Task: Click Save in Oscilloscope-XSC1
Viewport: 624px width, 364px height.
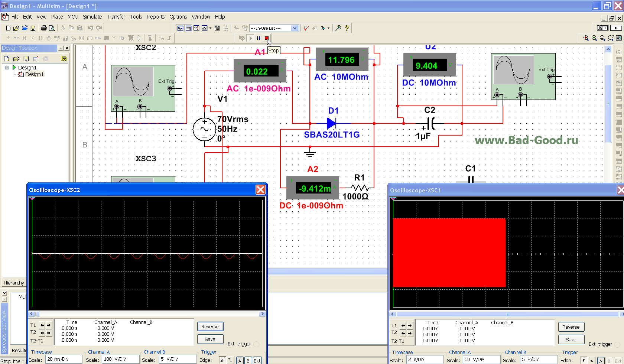Action: point(571,339)
